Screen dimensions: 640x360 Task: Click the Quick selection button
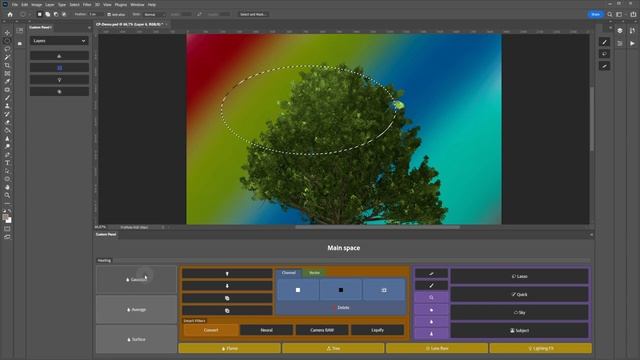(x=519, y=294)
